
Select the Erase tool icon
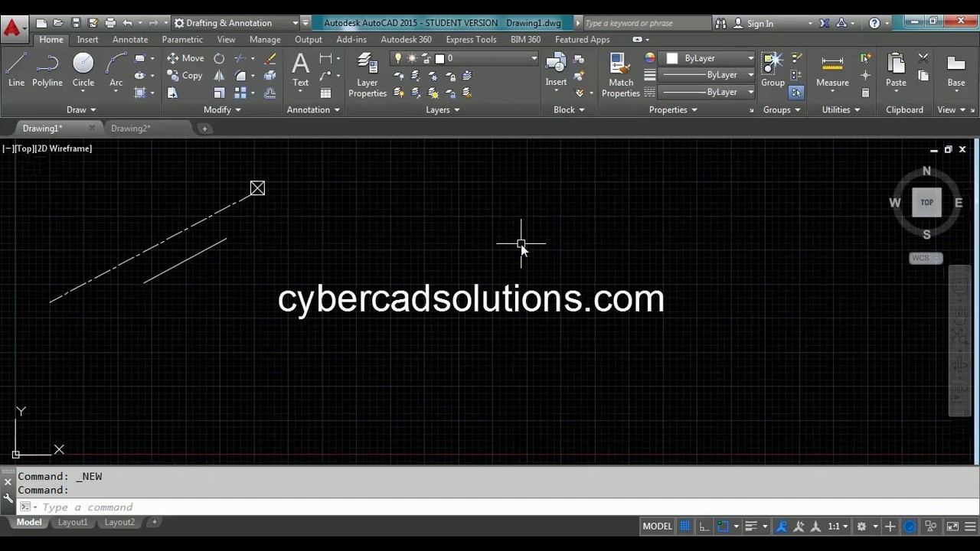[x=269, y=58]
